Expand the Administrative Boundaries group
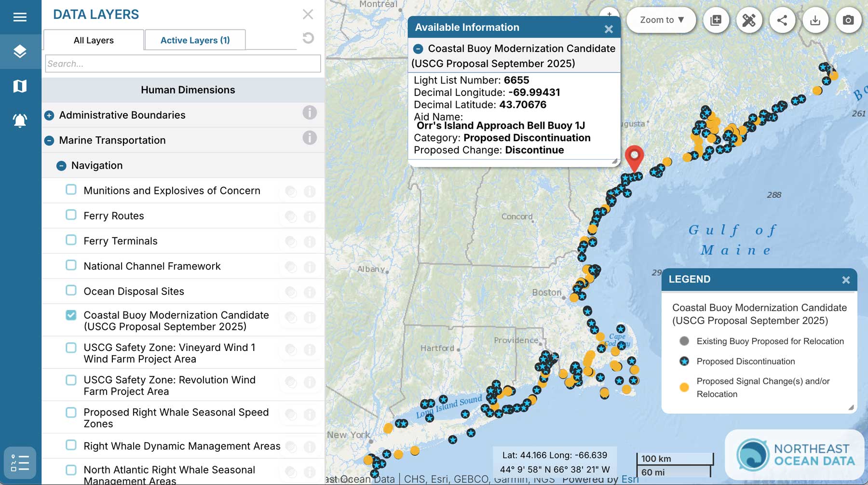This screenshot has width=868, height=485. pyautogui.click(x=49, y=115)
